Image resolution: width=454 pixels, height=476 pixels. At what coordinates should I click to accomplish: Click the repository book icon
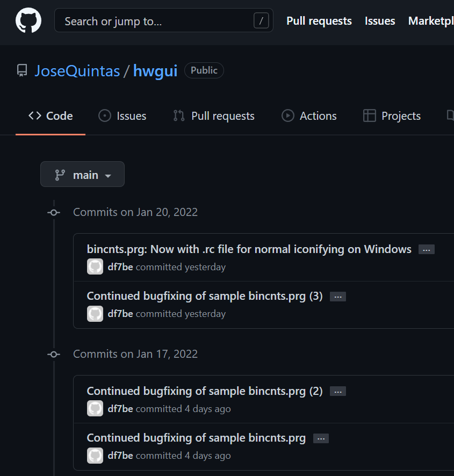(22, 70)
